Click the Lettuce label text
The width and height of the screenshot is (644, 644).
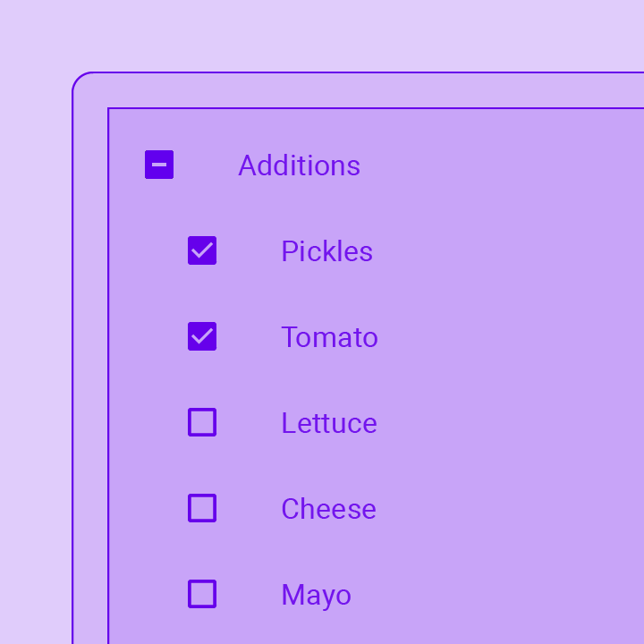tap(329, 423)
